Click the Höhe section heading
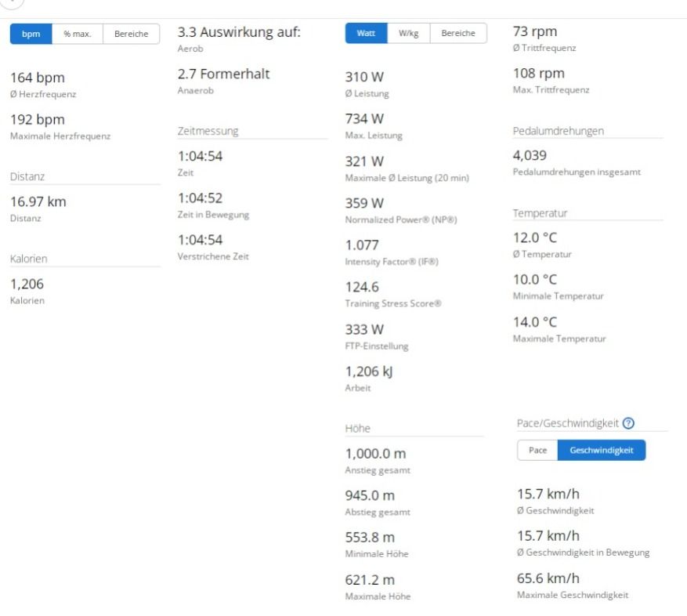Screen dimensions: 687x616 coord(358,429)
